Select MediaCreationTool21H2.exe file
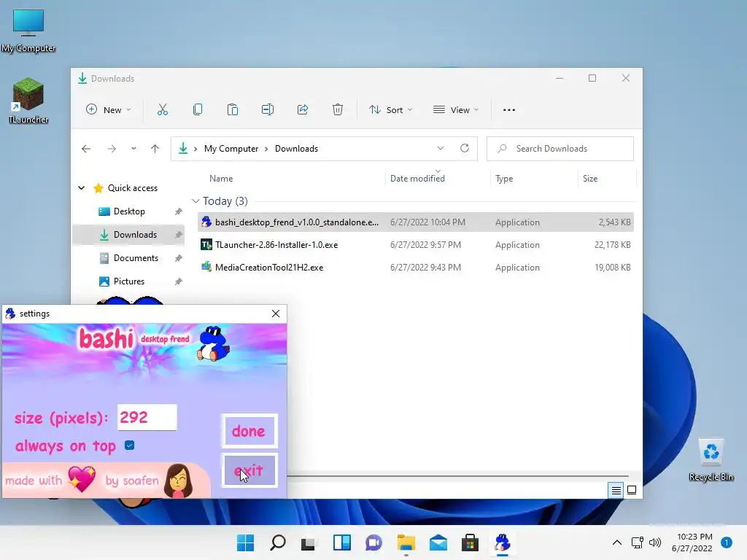The width and height of the screenshot is (747, 560). tap(415, 268)
